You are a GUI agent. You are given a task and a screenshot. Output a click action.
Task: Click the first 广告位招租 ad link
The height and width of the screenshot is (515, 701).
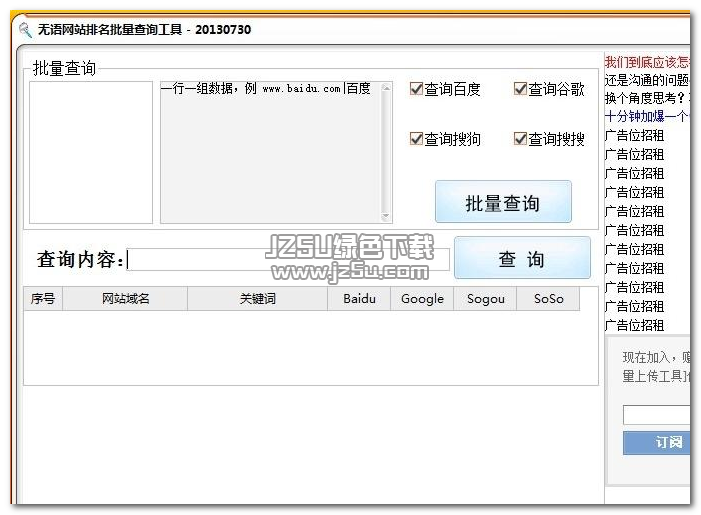[634, 135]
